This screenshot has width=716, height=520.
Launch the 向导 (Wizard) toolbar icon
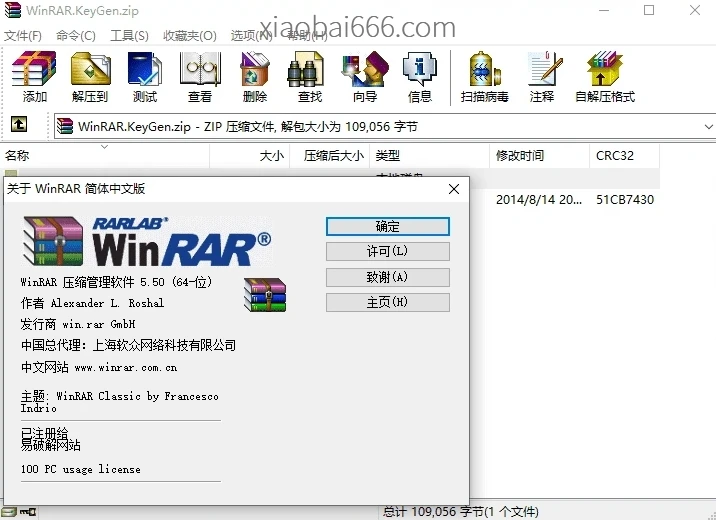[x=365, y=76]
